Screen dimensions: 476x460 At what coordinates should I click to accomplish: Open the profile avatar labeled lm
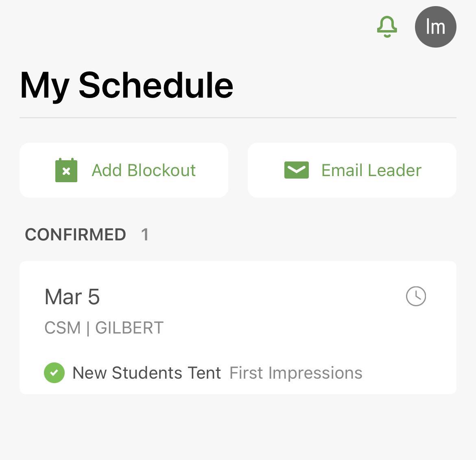pyautogui.click(x=435, y=27)
